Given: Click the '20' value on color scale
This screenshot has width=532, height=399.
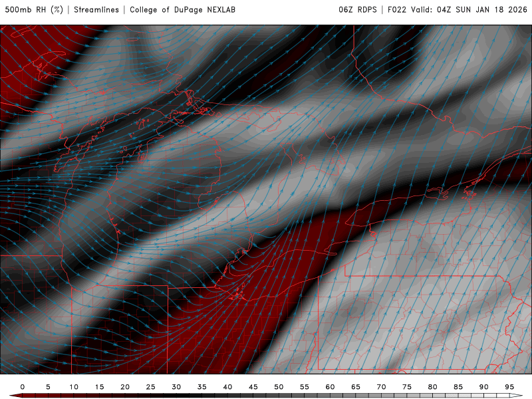Looking at the screenshot, I should coord(125,387).
